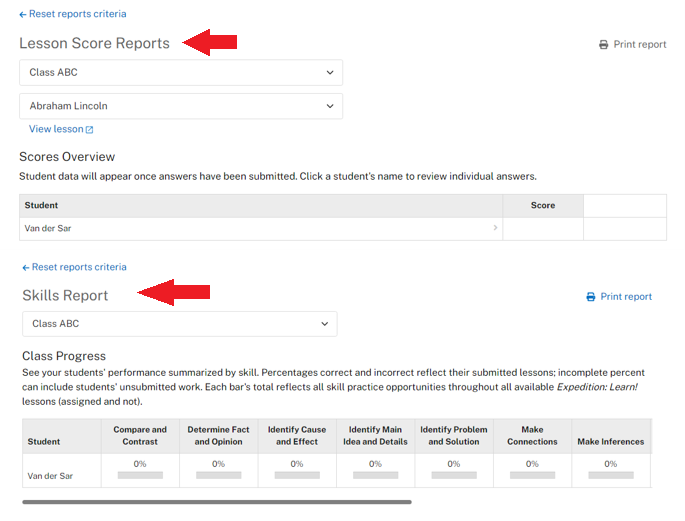The height and width of the screenshot is (521, 685).
Task: Click the upper Reset reports criteria link
Action: [x=77, y=14]
